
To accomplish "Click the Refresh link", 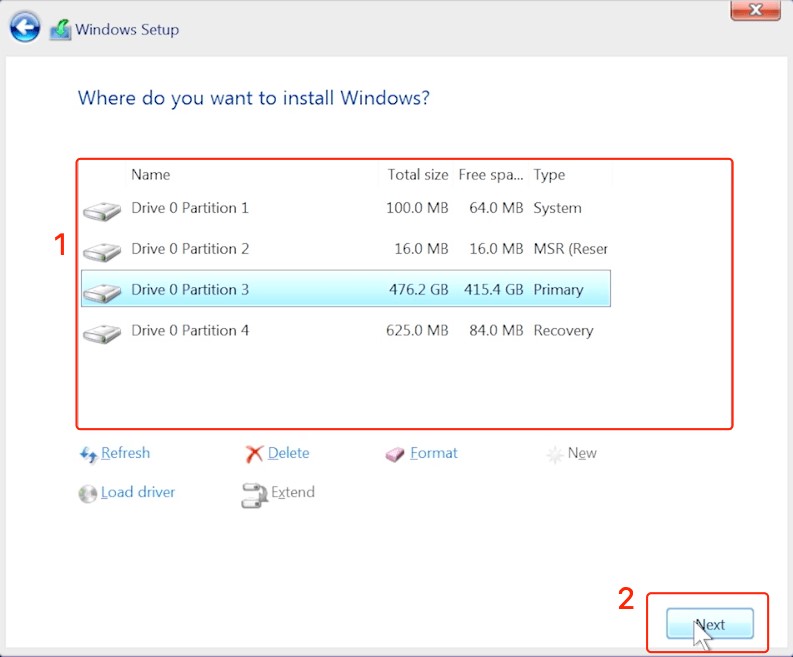I will 125,453.
